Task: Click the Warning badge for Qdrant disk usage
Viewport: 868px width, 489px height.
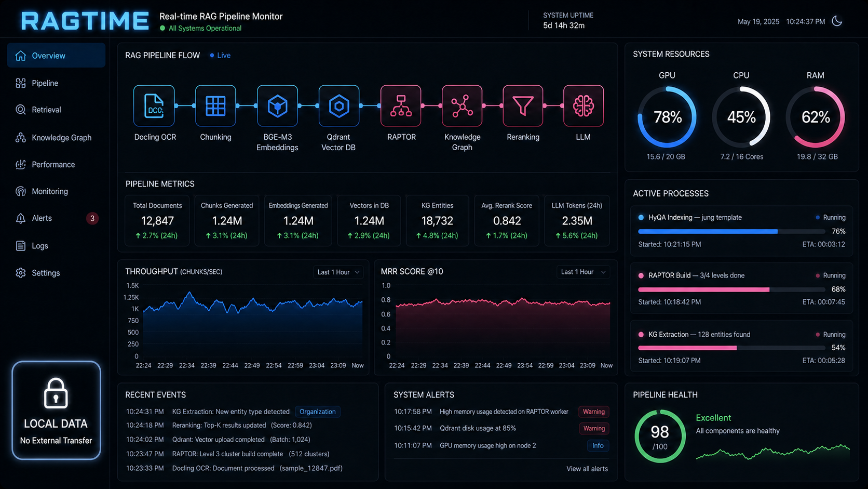Action: point(593,429)
